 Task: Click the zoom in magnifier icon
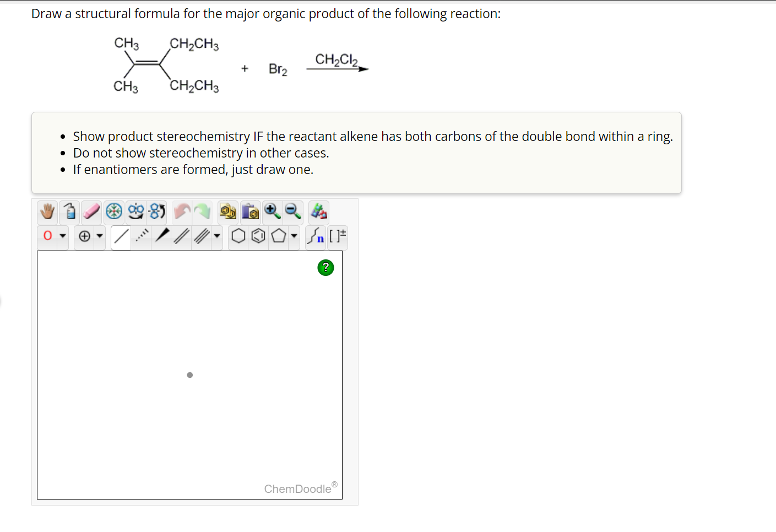pyautogui.click(x=271, y=210)
